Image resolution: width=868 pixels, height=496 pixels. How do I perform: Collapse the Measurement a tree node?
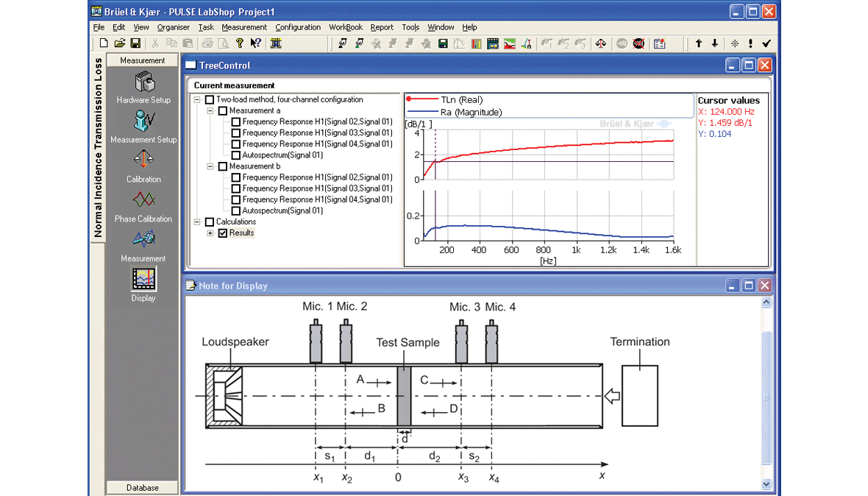(210, 111)
